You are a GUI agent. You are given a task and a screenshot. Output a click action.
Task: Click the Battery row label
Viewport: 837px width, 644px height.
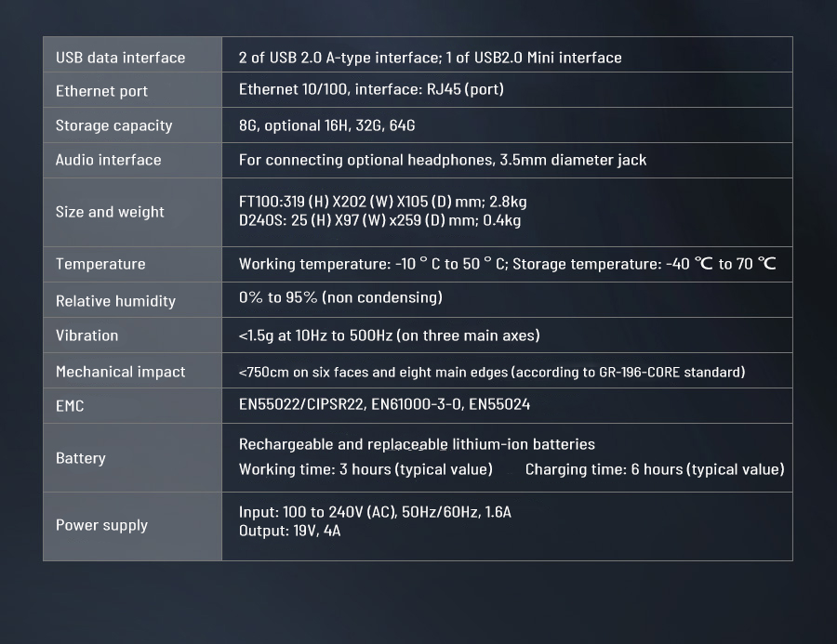click(81, 458)
